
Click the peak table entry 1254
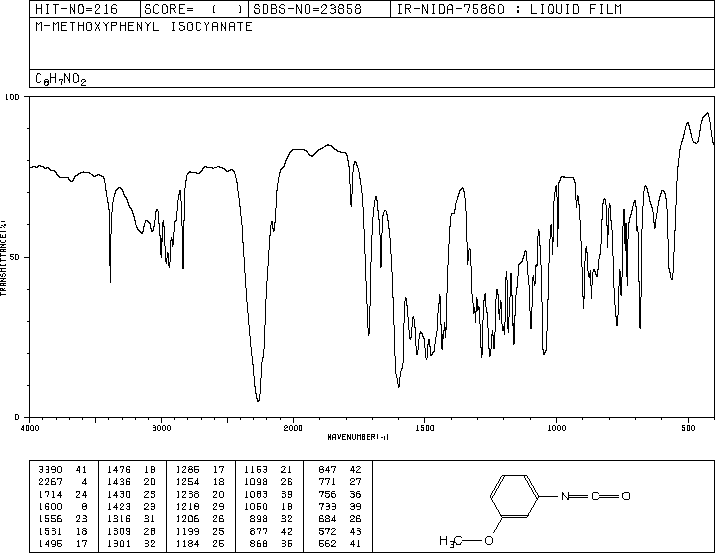pyautogui.click(x=187, y=482)
